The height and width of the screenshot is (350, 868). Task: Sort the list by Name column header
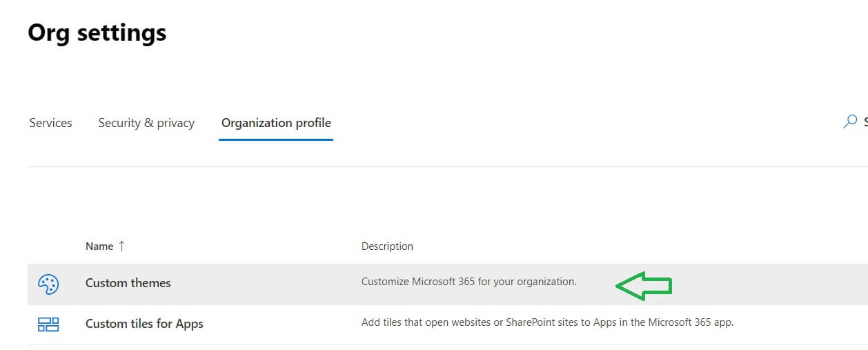coord(99,246)
